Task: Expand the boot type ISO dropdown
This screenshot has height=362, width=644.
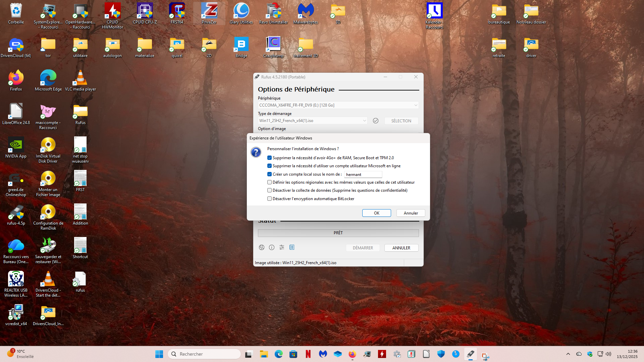Action: tap(364, 121)
